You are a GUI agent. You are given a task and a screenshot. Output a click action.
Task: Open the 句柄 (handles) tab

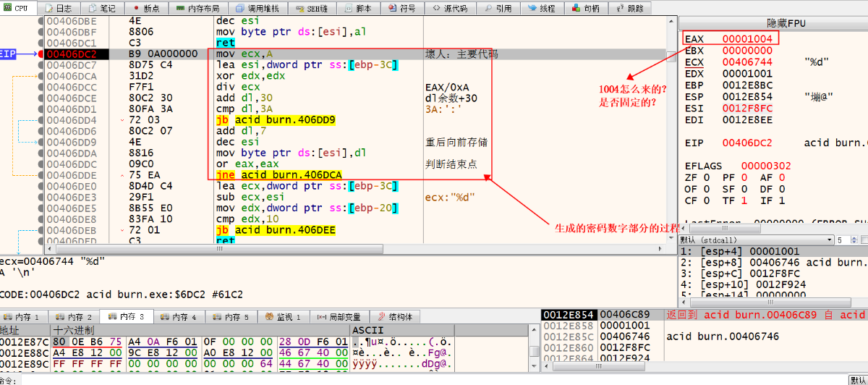pyautogui.click(x=585, y=8)
